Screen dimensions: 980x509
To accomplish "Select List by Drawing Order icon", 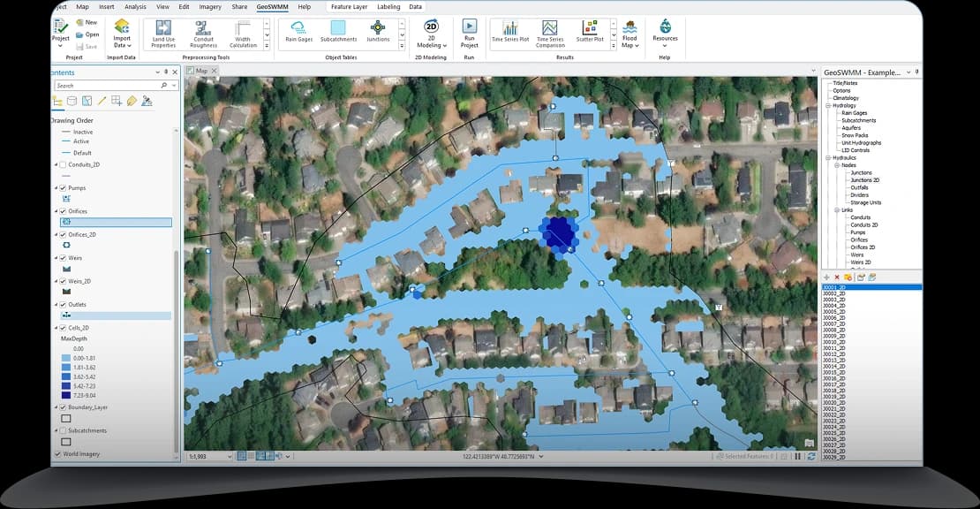I will coord(57,102).
